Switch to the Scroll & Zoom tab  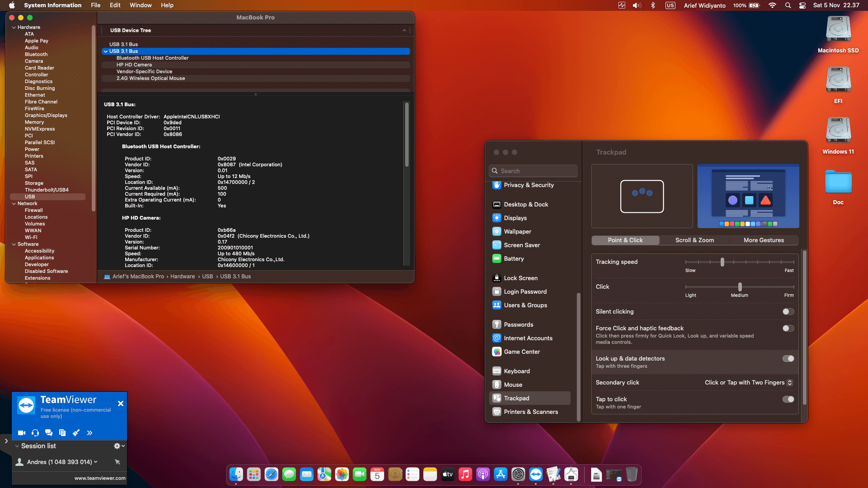click(695, 240)
